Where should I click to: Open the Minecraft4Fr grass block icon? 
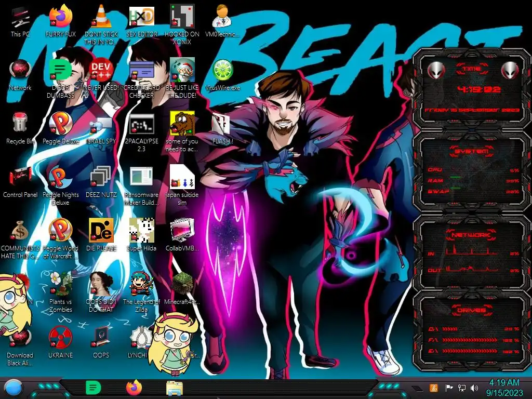[x=182, y=284]
